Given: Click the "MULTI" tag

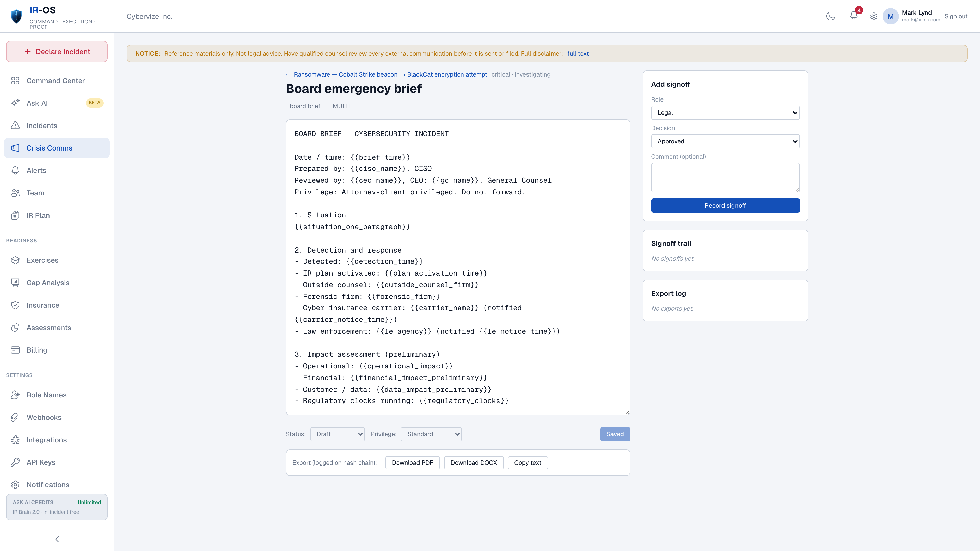Looking at the screenshot, I should coord(341,106).
